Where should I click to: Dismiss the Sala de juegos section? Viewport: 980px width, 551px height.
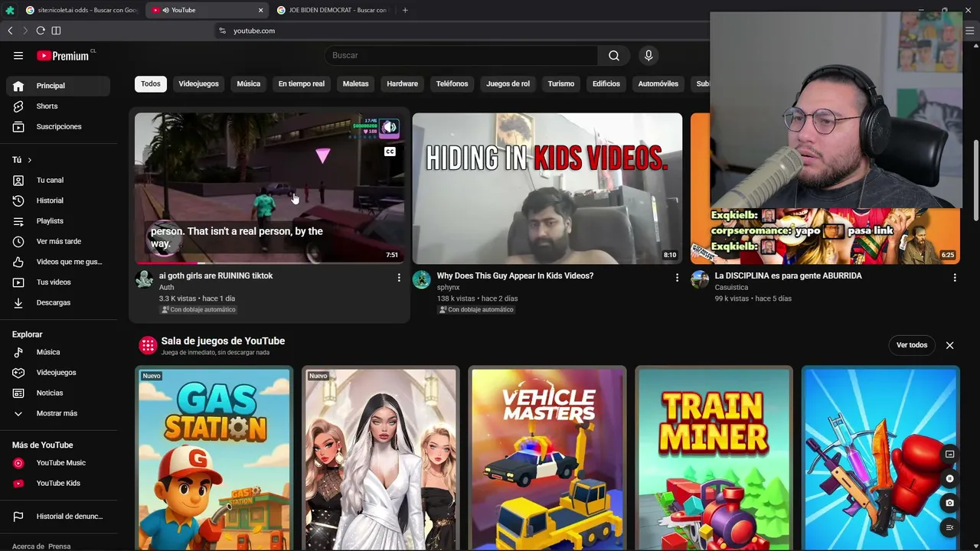click(949, 345)
